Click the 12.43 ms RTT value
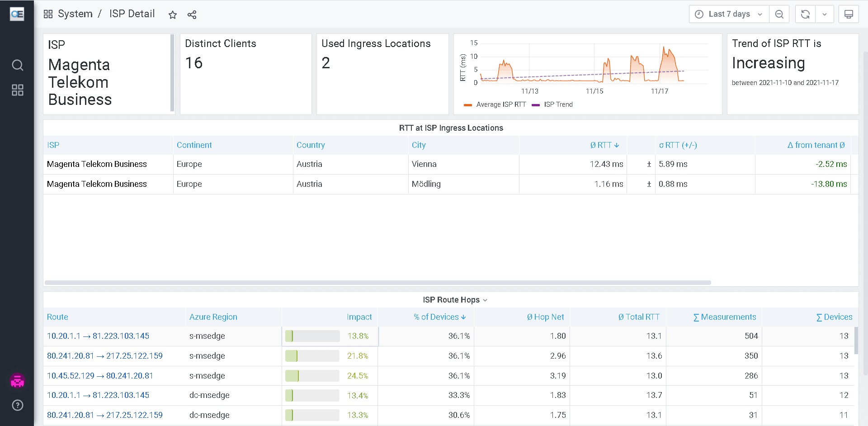868x426 pixels. (606, 164)
